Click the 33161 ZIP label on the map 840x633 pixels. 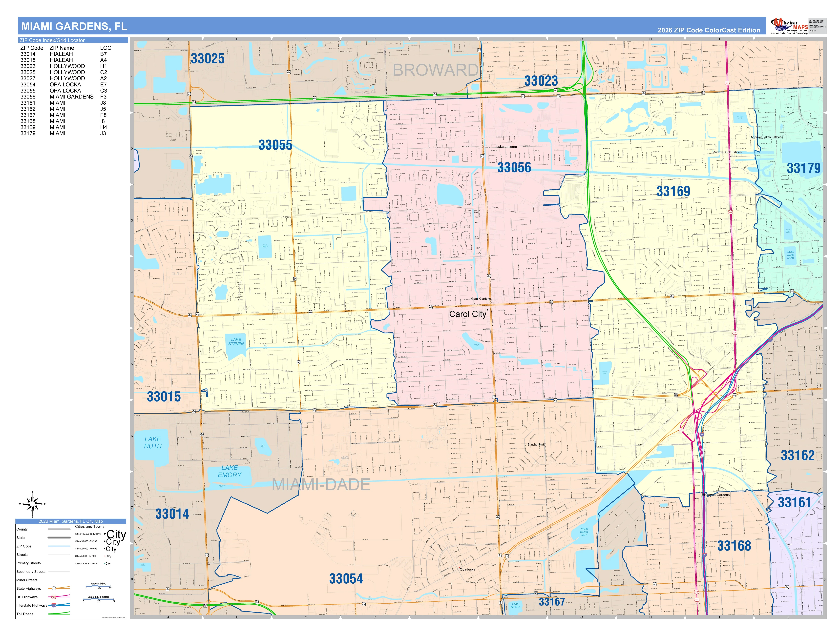point(794,502)
